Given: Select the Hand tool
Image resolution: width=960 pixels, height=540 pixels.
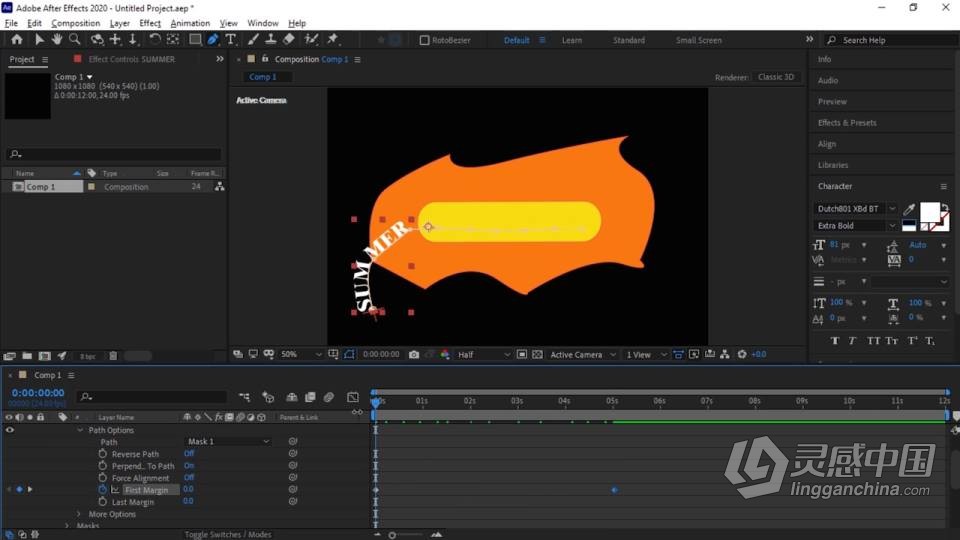Looking at the screenshot, I should (x=56, y=40).
